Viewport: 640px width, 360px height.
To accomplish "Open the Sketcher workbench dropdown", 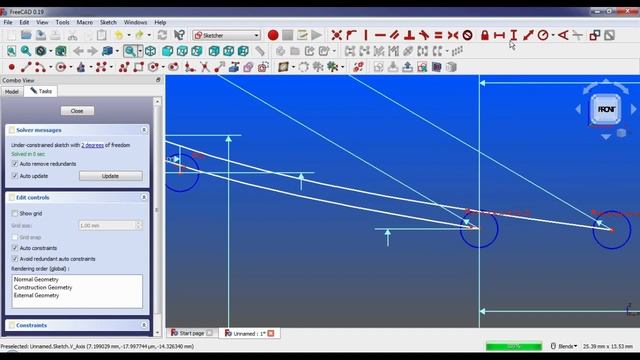I will [227, 36].
